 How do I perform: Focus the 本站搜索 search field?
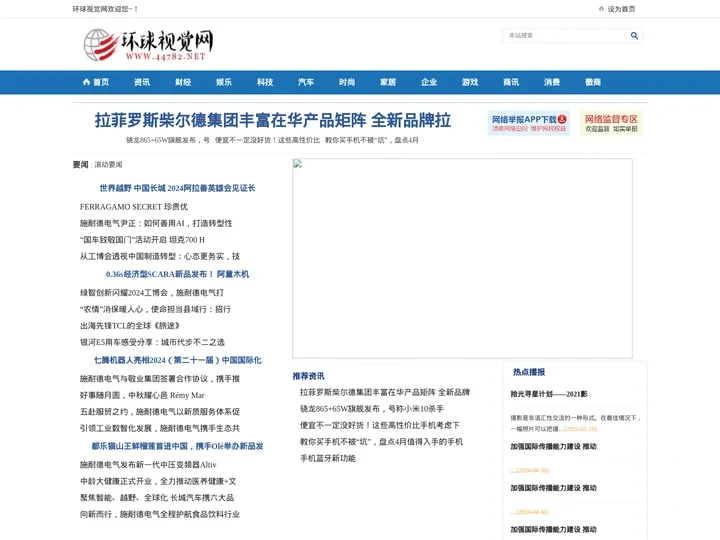click(x=567, y=35)
